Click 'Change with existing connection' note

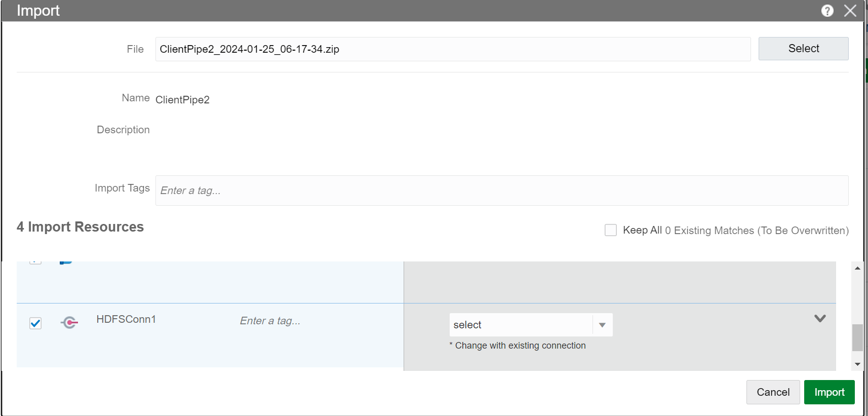(518, 346)
